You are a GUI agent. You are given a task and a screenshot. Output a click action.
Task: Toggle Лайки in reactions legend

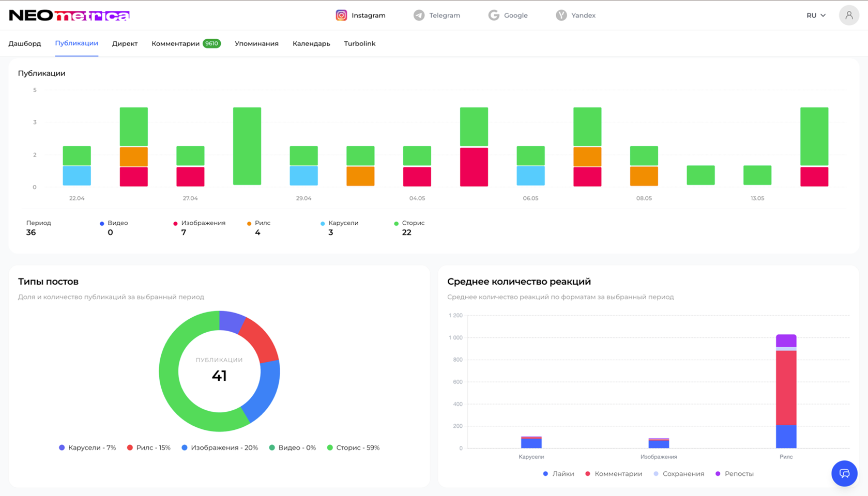(558, 474)
